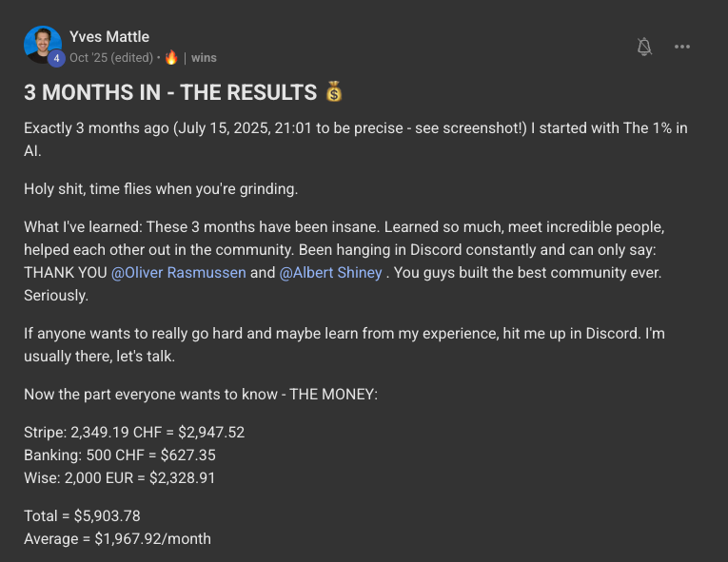Click the fire emoji icon beside date
The image size is (728, 562).
click(x=171, y=57)
